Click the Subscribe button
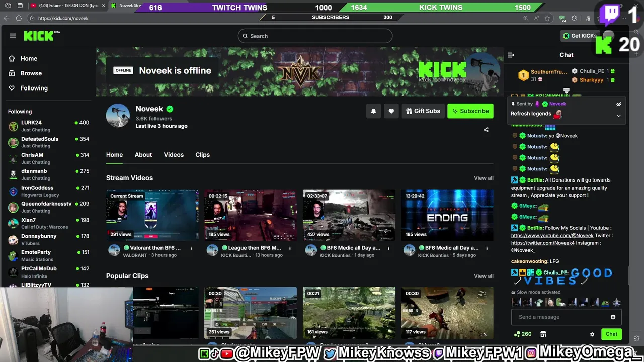 coord(470,111)
